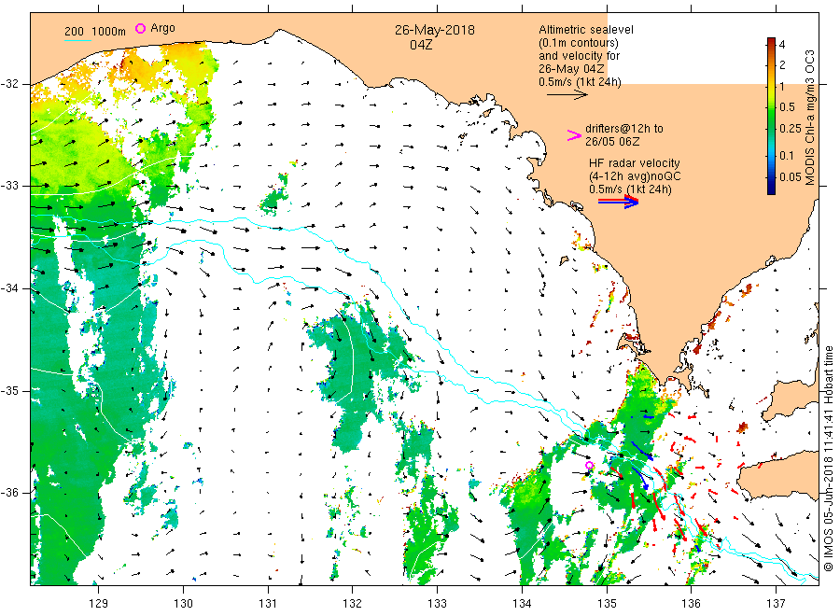The width and height of the screenshot is (840, 616).
Task: Click the '0.25' color bar tick label
Action: pos(791,129)
